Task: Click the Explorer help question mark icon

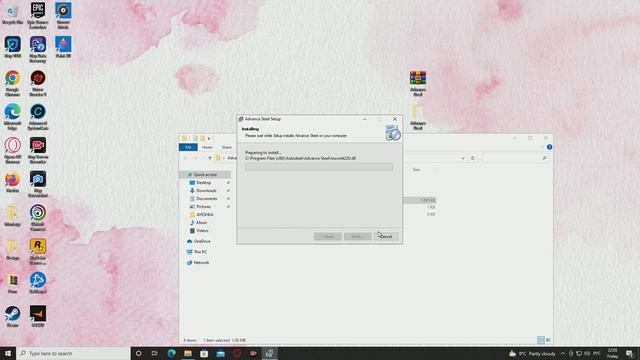Action: point(549,147)
